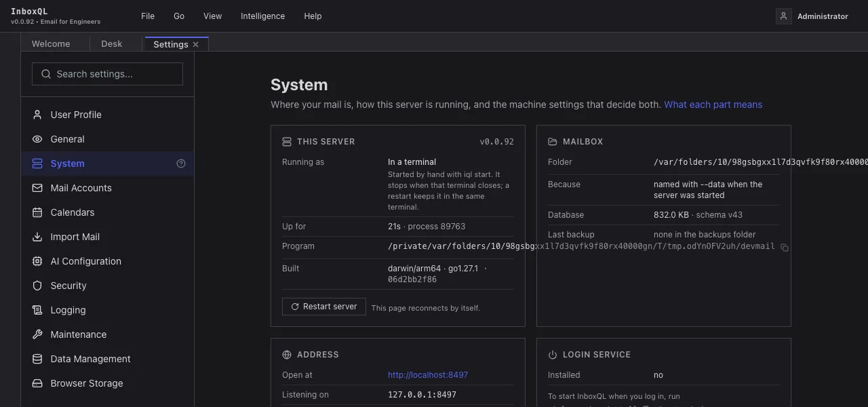The height and width of the screenshot is (407, 868).
Task: Click the v0.0.92 version in This Server card
Action: click(496, 142)
